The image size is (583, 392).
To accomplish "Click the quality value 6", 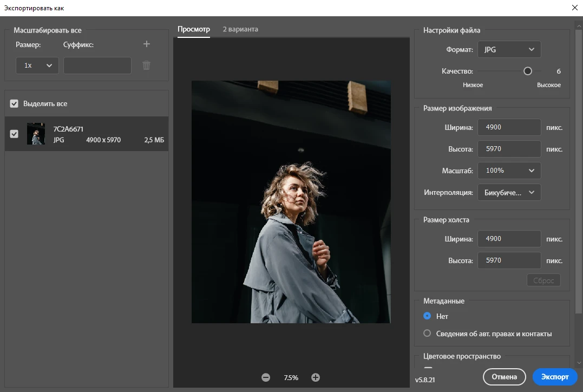I will pos(559,71).
